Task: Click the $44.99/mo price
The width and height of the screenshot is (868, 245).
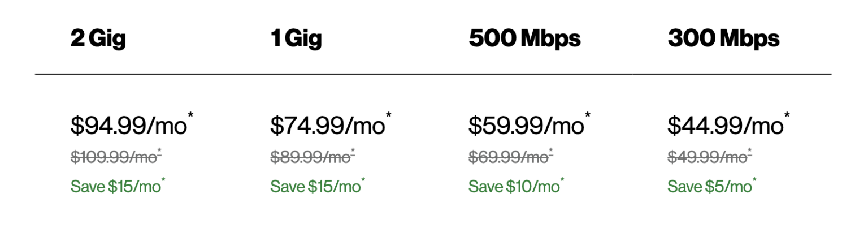Action: point(725,127)
